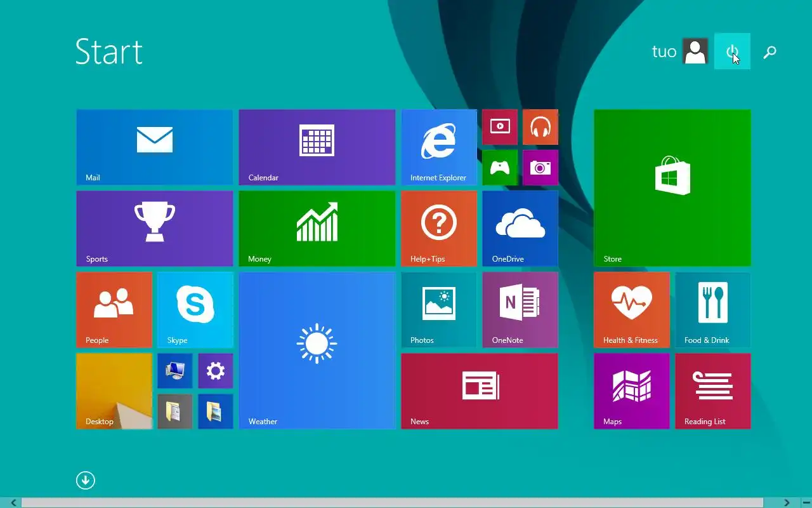Open the Maps tile

click(x=632, y=391)
